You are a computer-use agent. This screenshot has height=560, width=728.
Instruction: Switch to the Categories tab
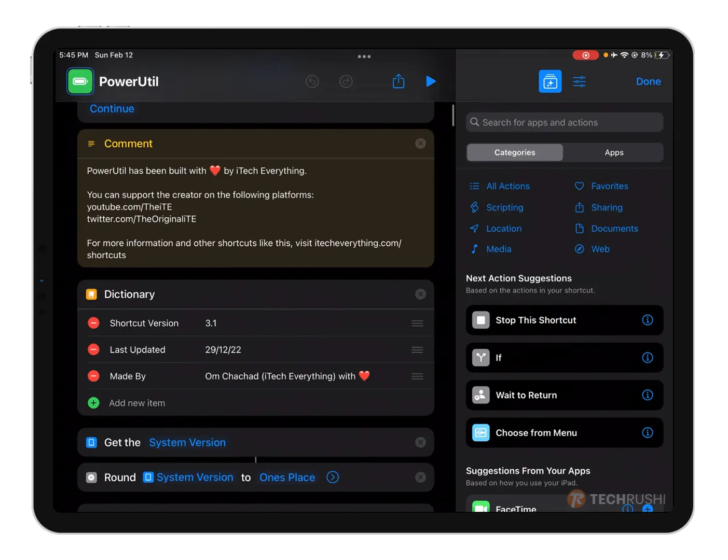point(515,152)
